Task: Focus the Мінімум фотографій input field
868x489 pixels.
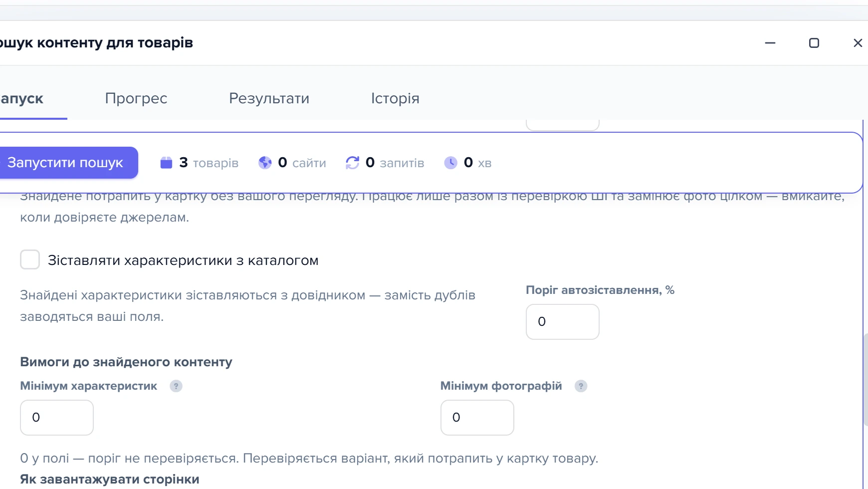Action: 477,418
